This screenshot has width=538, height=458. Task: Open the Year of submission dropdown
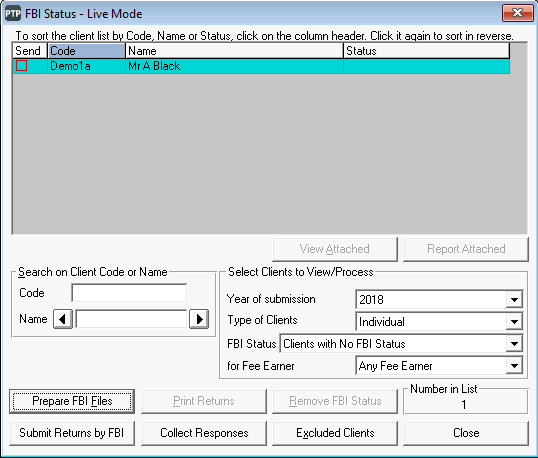click(514, 300)
